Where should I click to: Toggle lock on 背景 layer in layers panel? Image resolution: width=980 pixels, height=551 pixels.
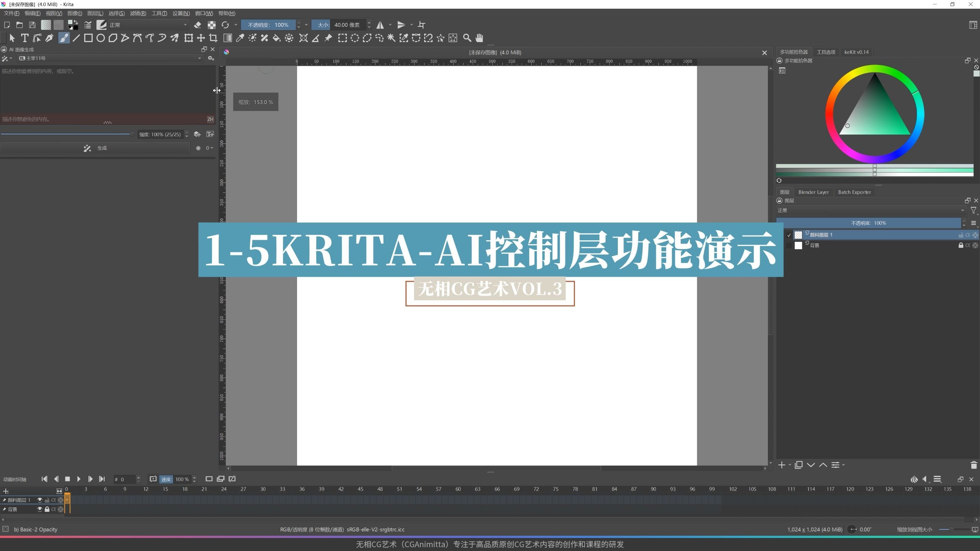(x=960, y=245)
